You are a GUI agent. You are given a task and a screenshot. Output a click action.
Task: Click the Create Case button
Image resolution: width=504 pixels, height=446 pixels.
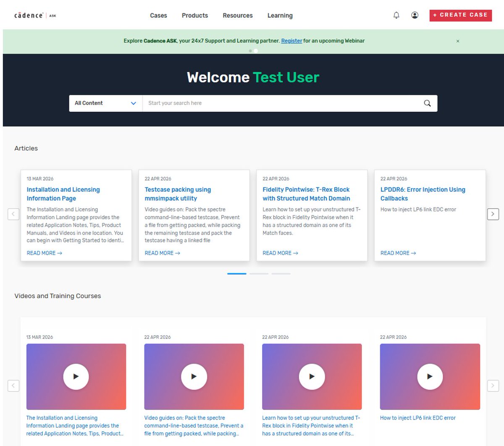(460, 15)
